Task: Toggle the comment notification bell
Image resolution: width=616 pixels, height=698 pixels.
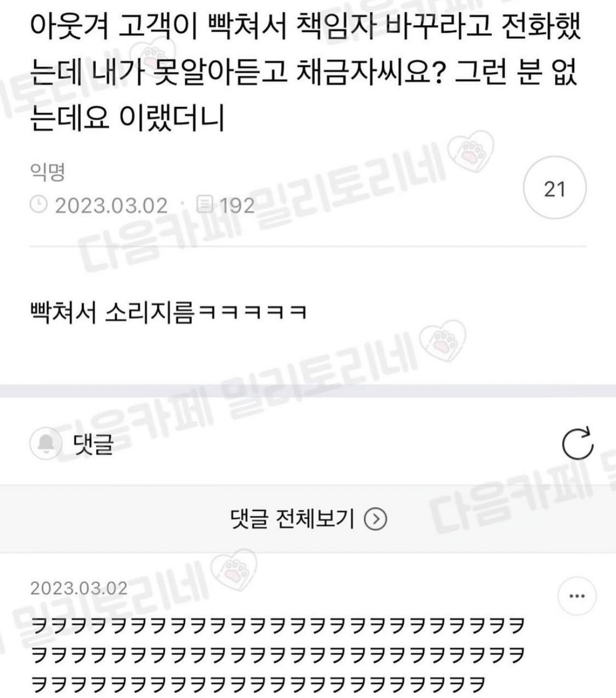Action: click(x=46, y=444)
